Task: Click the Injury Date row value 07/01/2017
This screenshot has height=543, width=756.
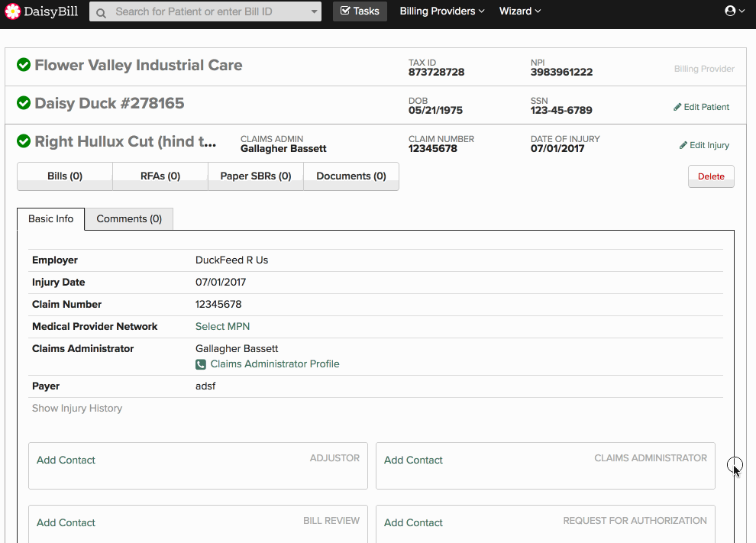Action: click(221, 282)
